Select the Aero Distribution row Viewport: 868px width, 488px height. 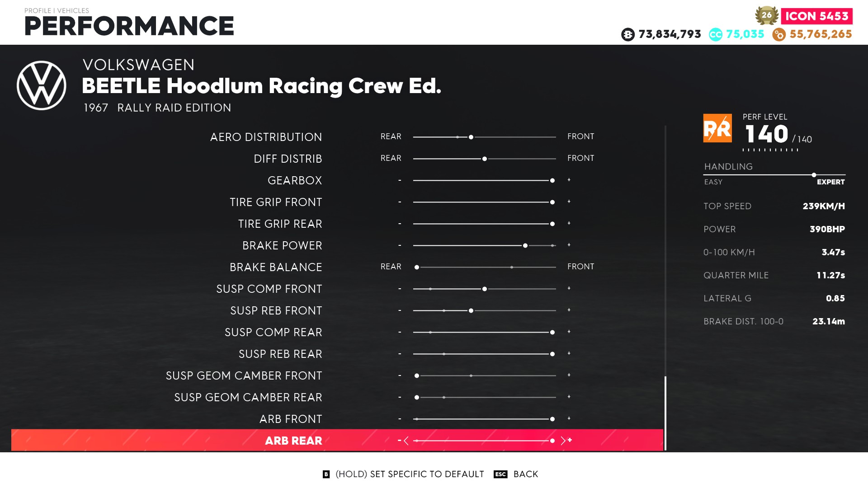pyautogui.click(x=266, y=137)
